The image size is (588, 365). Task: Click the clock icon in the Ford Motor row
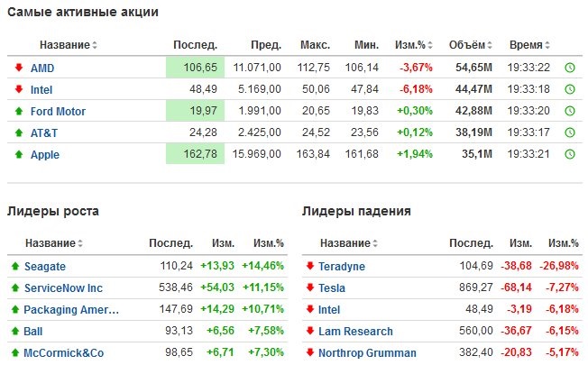570,111
